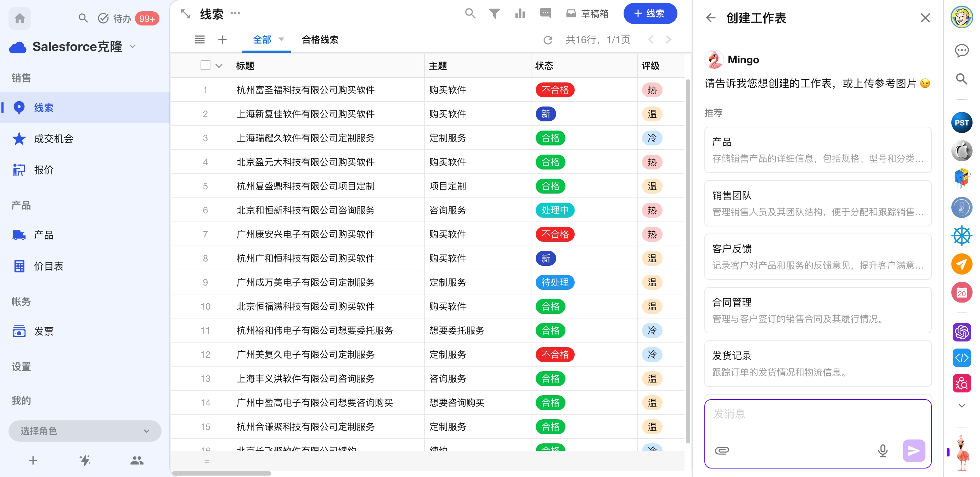Click the discussion comment icon in toolbar
This screenshot has width=980, height=477.
coord(545,14)
